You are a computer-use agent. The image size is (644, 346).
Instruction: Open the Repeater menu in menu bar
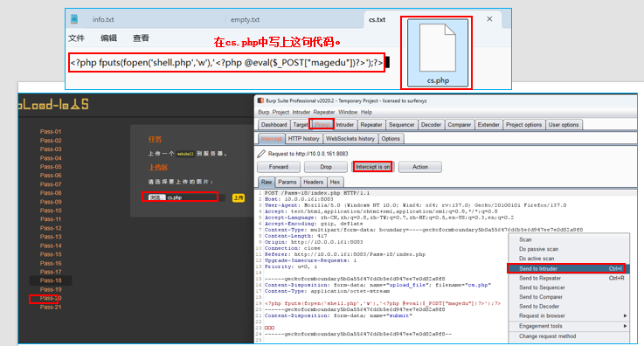tap(324, 112)
